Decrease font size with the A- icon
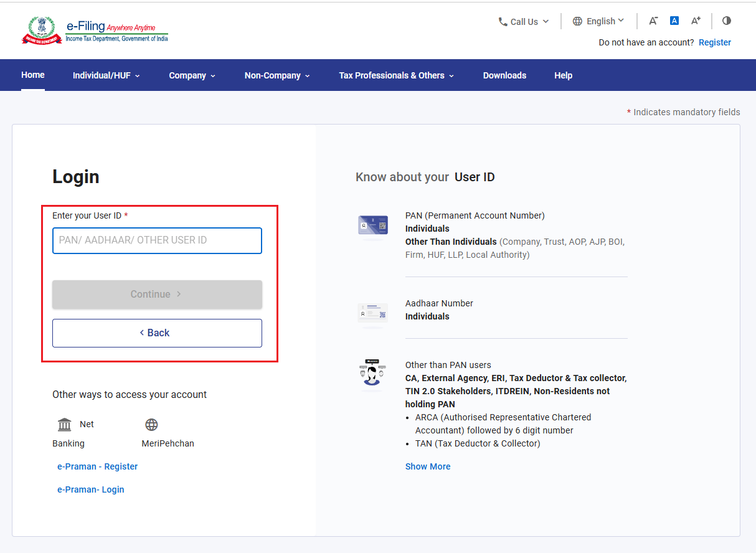 tap(653, 21)
